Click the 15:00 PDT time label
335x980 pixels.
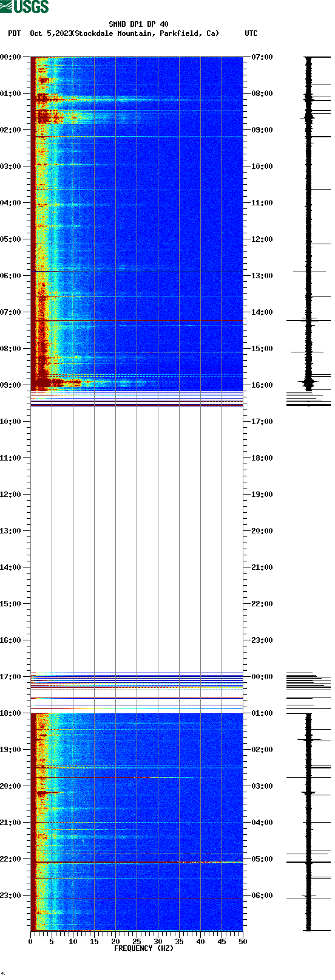(x=11, y=604)
